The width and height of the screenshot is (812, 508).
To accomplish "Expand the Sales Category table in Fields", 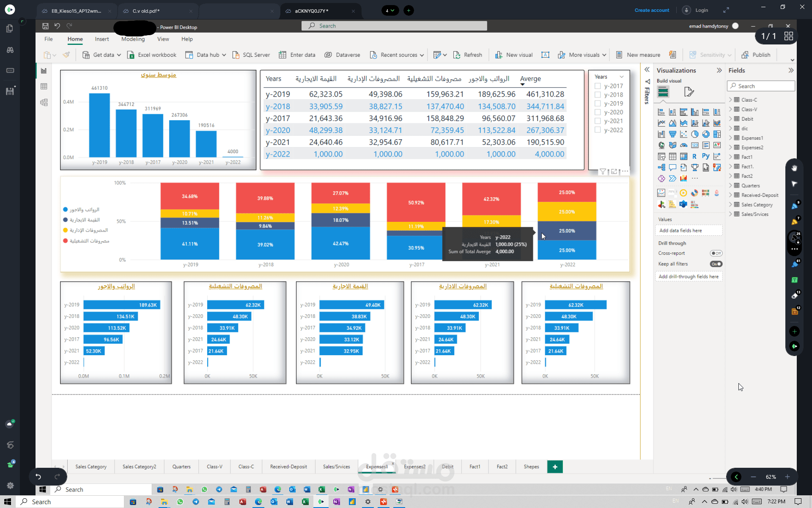I will [x=730, y=204].
